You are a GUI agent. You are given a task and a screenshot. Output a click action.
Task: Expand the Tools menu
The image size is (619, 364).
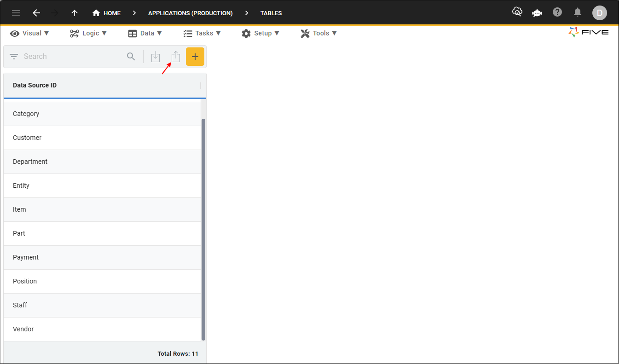coord(319,33)
